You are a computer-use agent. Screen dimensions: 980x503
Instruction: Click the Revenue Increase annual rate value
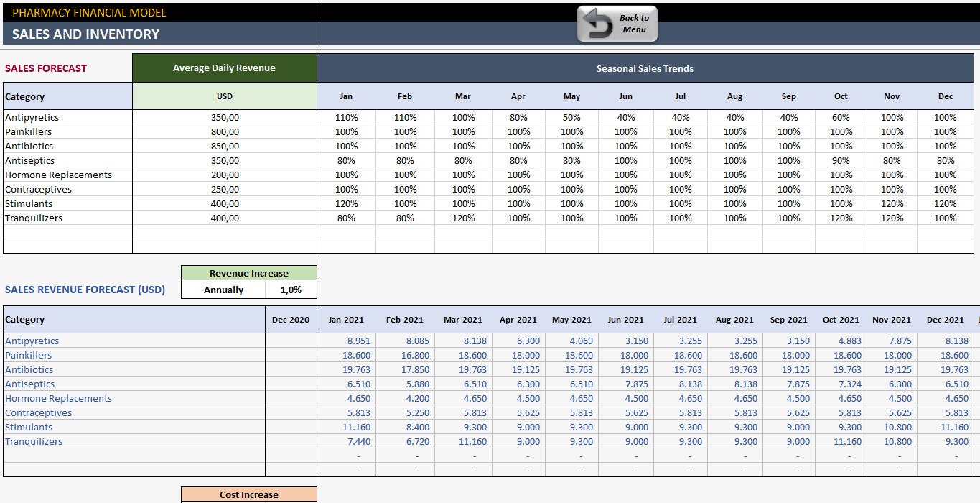coord(291,289)
